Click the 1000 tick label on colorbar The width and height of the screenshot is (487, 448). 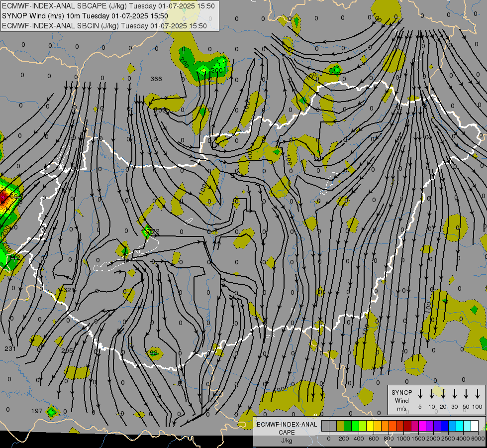pyautogui.click(x=403, y=439)
